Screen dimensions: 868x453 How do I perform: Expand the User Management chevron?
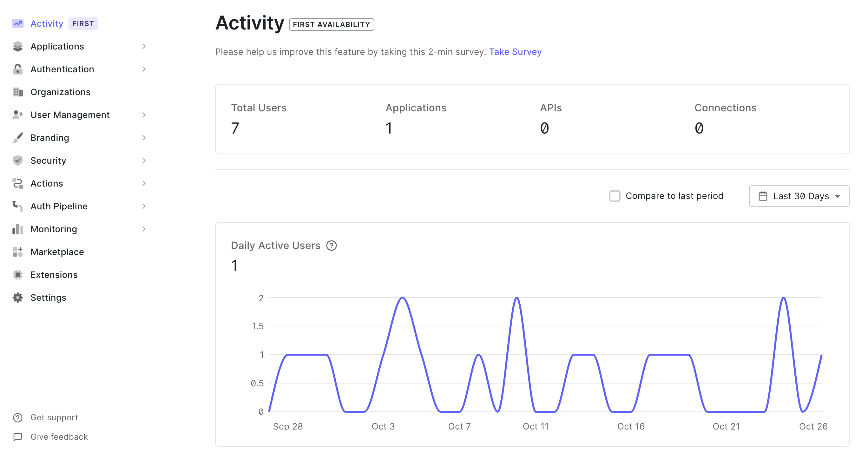[144, 115]
